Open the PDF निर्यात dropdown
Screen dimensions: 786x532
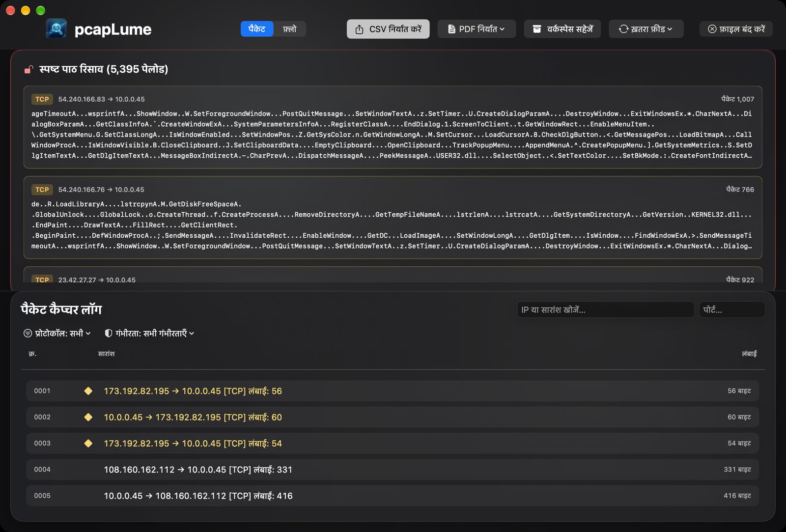click(477, 29)
